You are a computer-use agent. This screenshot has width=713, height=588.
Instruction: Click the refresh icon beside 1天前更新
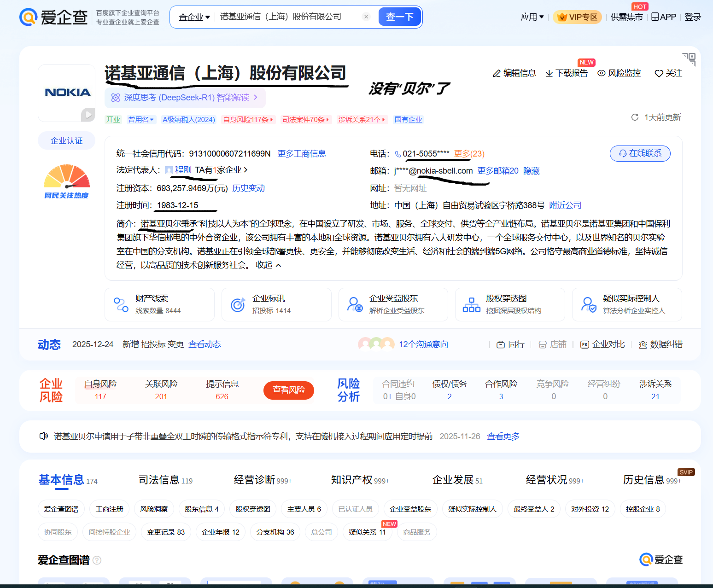click(635, 117)
